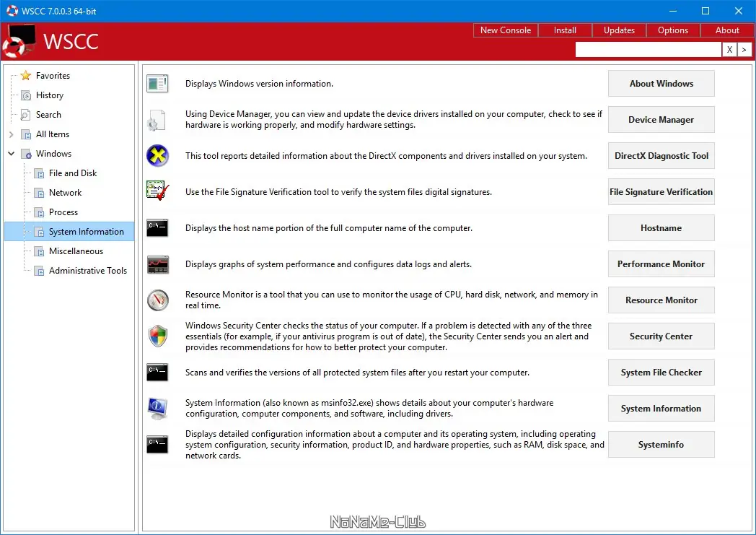Select File and Disk category
The height and width of the screenshot is (535, 756).
click(x=73, y=173)
